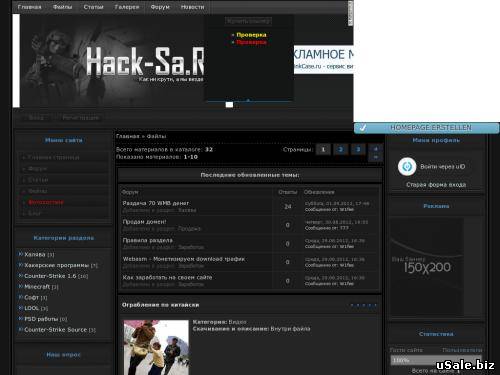
Task: Click the uID login round icon
Action: pos(407,166)
